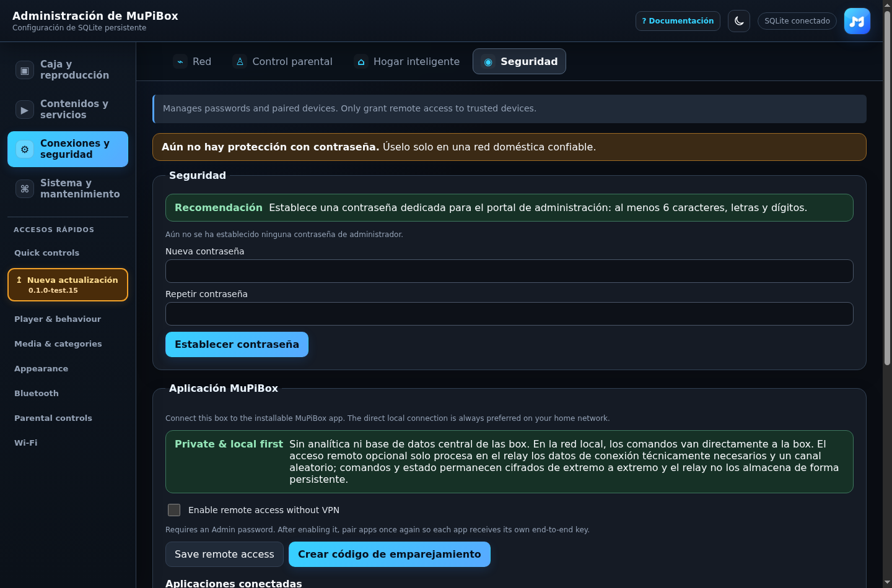This screenshot has width=892, height=588.
Task: Open the Appearance shortcut
Action: coord(68,369)
